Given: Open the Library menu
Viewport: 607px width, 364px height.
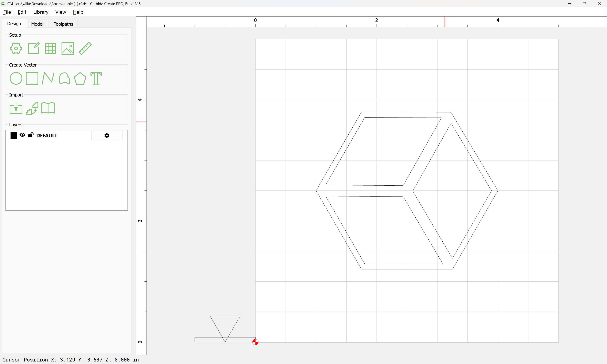Looking at the screenshot, I should pos(41,12).
